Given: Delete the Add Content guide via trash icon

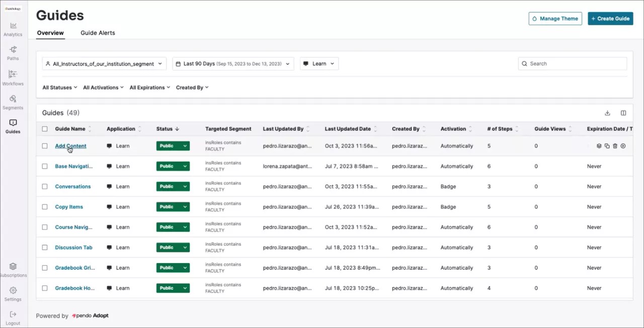Looking at the screenshot, I should pyautogui.click(x=615, y=146).
